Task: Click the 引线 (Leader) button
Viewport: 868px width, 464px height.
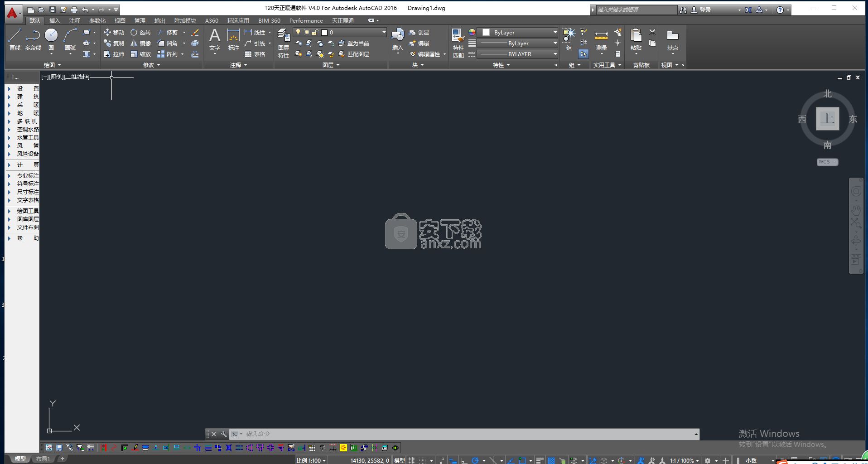Action: click(x=255, y=43)
